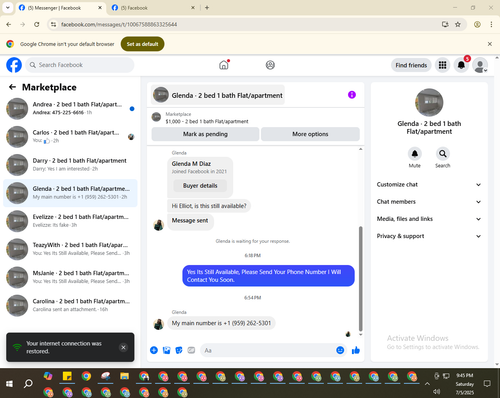Dismiss the internet connection restored notice

[x=123, y=347]
